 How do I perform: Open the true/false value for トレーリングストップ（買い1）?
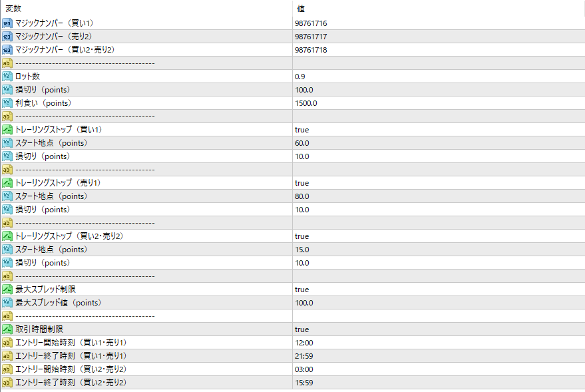[302, 130]
